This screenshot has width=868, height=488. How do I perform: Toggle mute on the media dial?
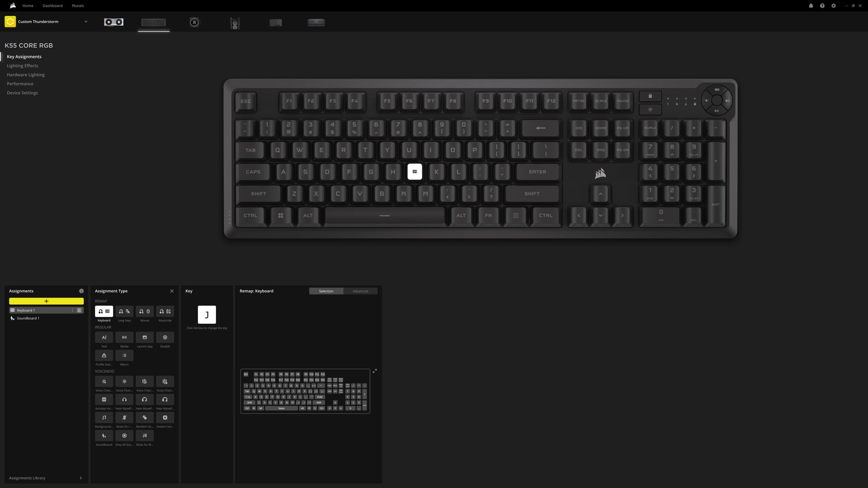(x=717, y=89)
